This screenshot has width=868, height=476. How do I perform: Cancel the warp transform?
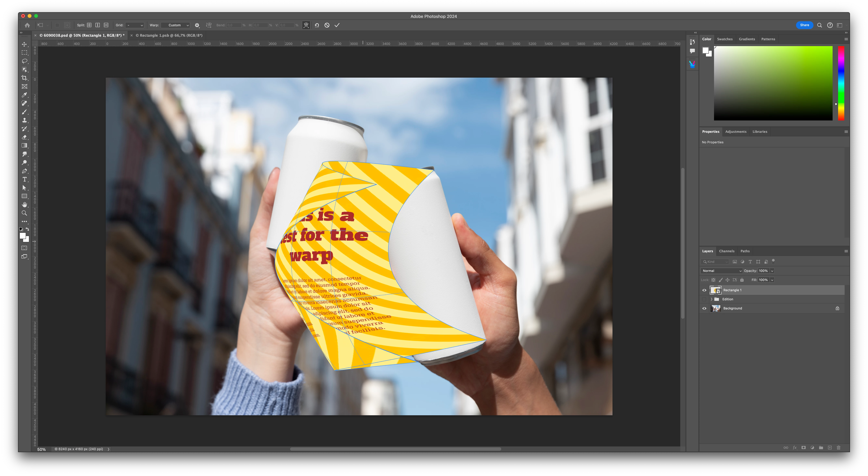click(326, 25)
